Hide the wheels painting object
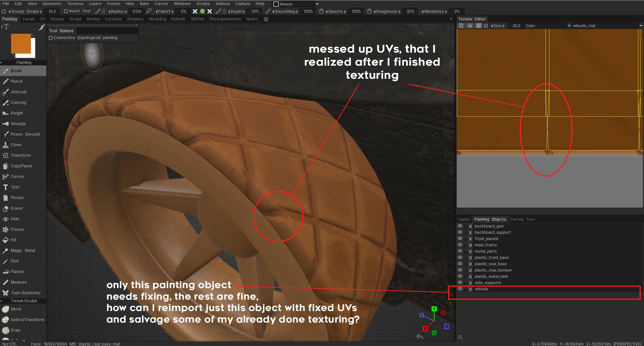Screen dimensions: 644x346 coord(460,289)
